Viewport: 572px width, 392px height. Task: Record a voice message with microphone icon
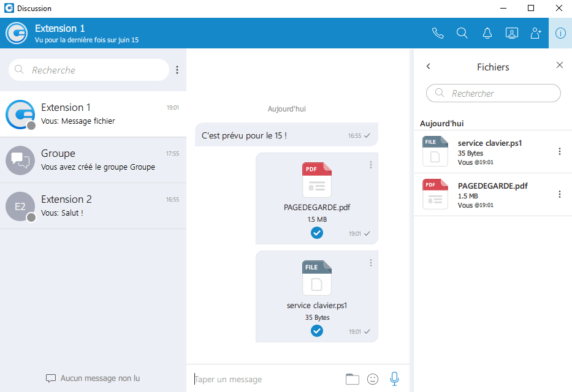pos(394,379)
